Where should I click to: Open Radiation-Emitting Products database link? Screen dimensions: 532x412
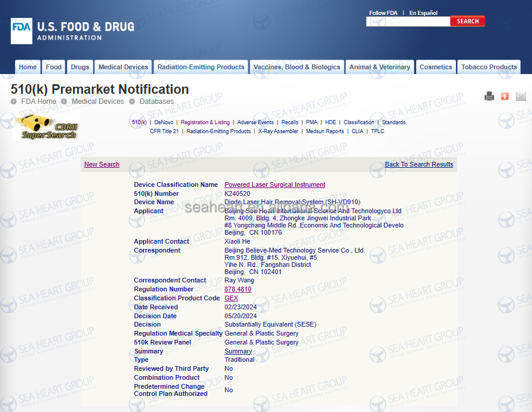(x=219, y=131)
